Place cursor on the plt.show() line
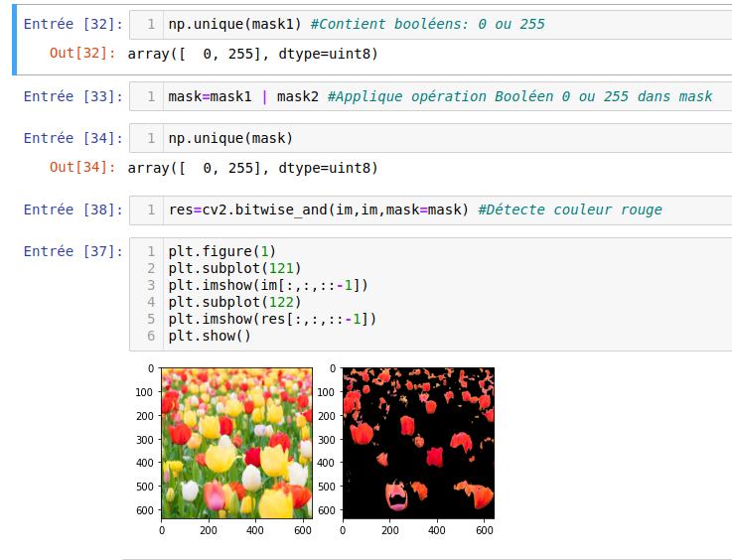 click(210, 336)
